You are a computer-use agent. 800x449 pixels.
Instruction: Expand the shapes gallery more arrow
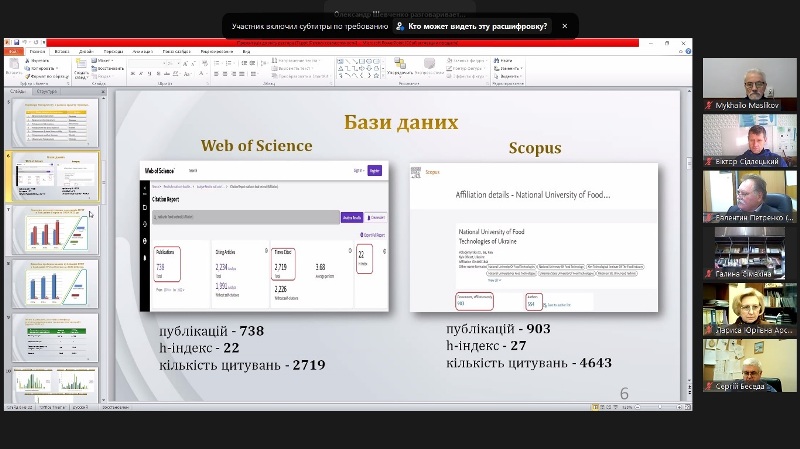click(383, 76)
